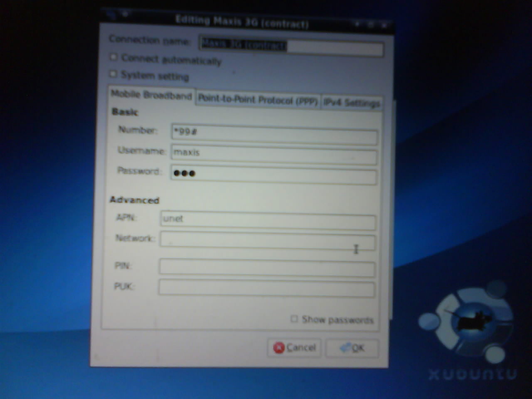Maximize the Editing Maxis 3G window
This screenshot has height=399, width=532.
[x=371, y=25]
